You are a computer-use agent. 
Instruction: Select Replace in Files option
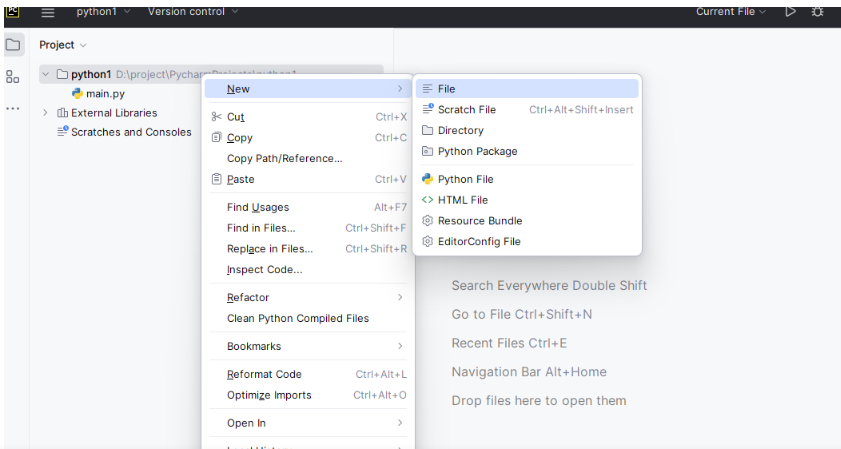pyautogui.click(x=308, y=249)
